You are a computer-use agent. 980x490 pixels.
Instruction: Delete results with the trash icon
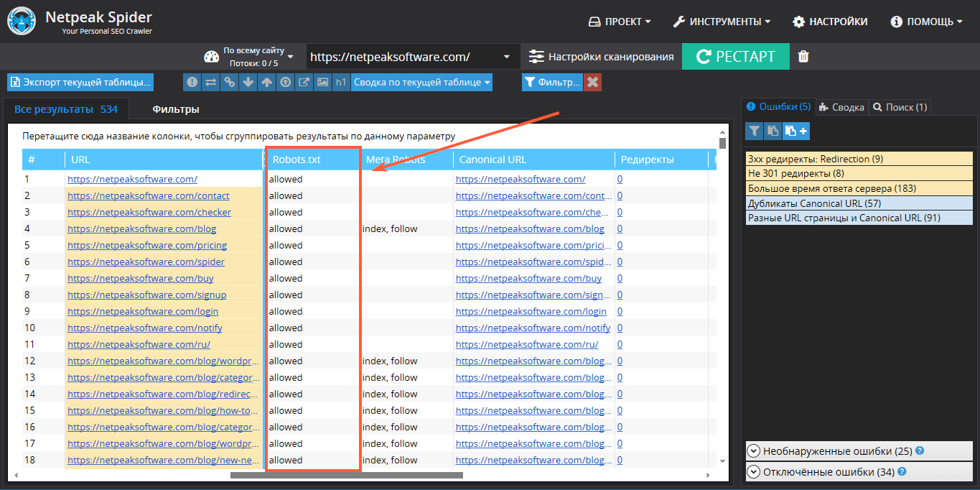(803, 57)
